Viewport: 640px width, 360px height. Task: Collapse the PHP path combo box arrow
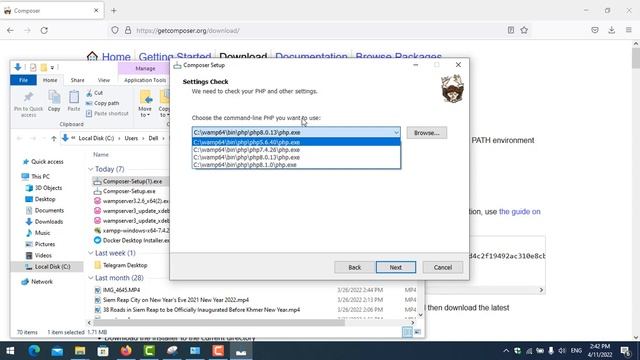tap(396, 132)
